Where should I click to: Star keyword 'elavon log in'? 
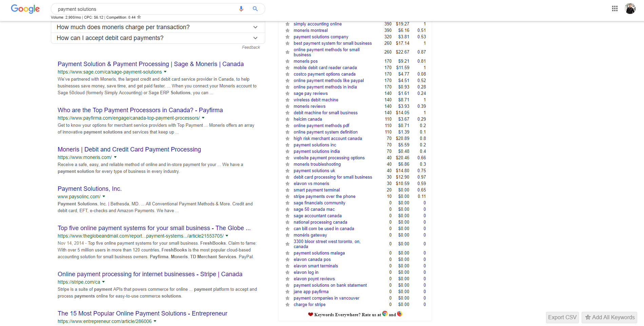tap(288, 272)
